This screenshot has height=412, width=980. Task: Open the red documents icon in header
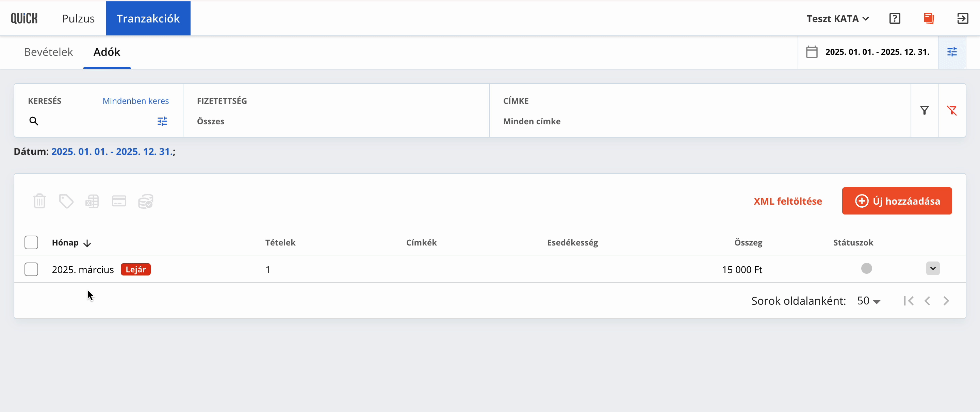point(929,18)
